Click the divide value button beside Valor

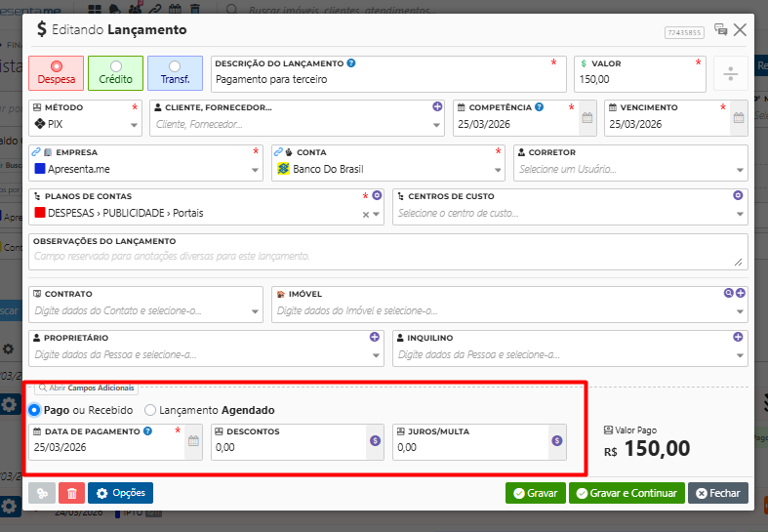point(730,74)
